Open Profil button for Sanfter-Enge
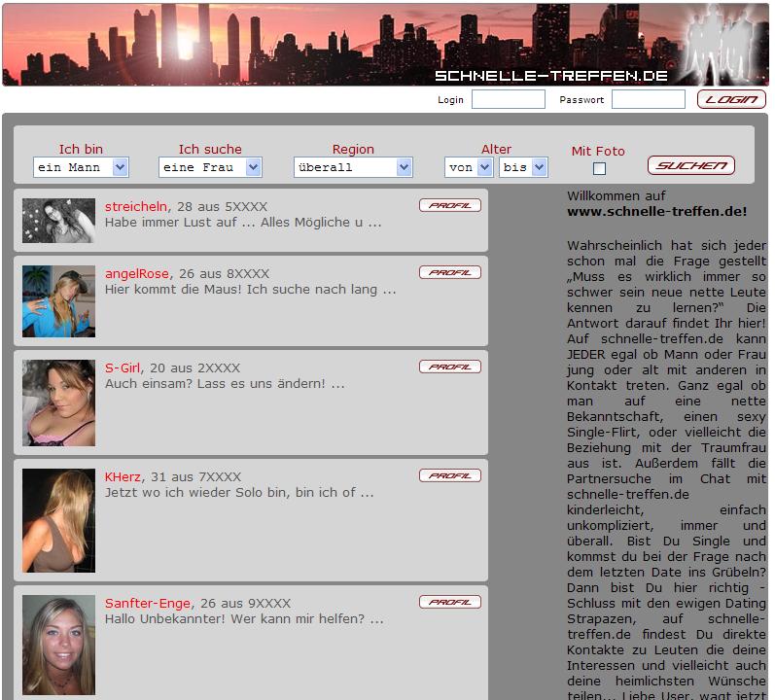 (x=449, y=602)
